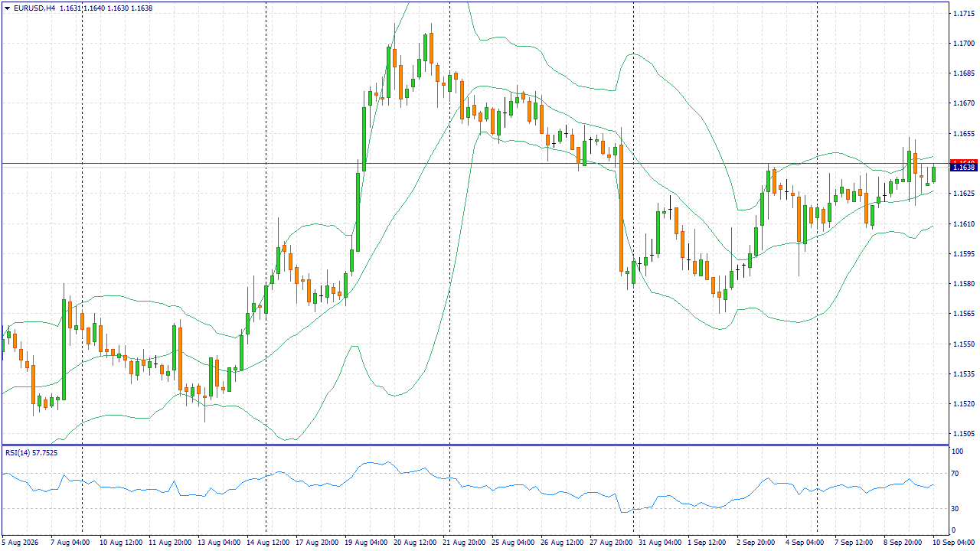Click the 70 level on RSI scale
This screenshot has height=551, width=980.
coord(955,474)
